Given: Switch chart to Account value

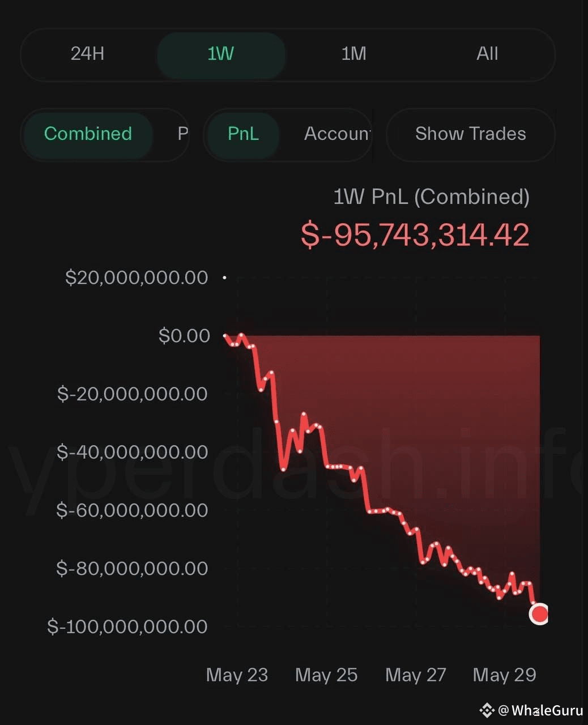Looking at the screenshot, I should (337, 134).
